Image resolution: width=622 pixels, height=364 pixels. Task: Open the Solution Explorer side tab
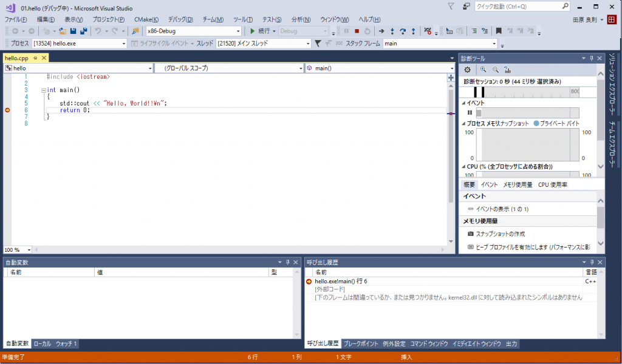[613, 84]
